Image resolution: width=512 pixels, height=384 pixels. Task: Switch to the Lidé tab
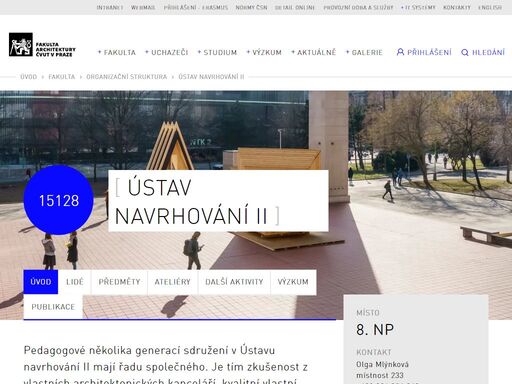click(75, 282)
